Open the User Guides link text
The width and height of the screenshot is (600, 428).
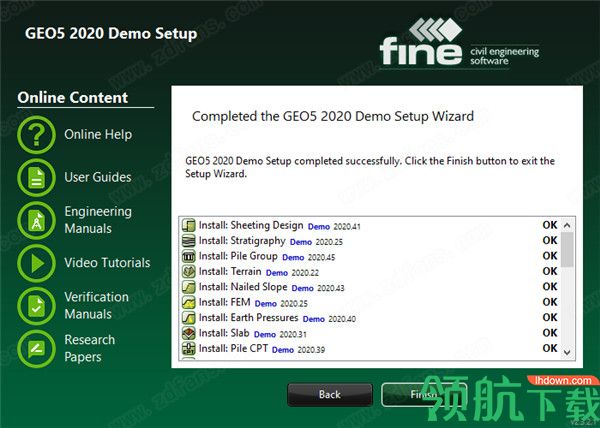tap(98, 177)
